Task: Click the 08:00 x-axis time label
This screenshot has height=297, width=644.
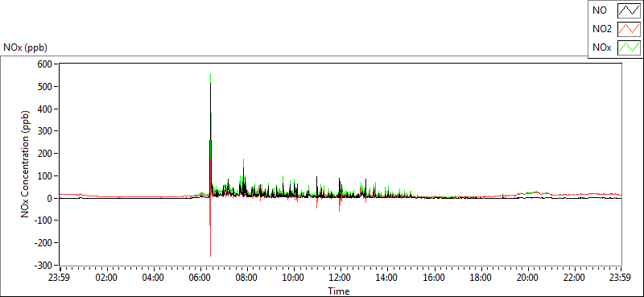Action: 247,277
